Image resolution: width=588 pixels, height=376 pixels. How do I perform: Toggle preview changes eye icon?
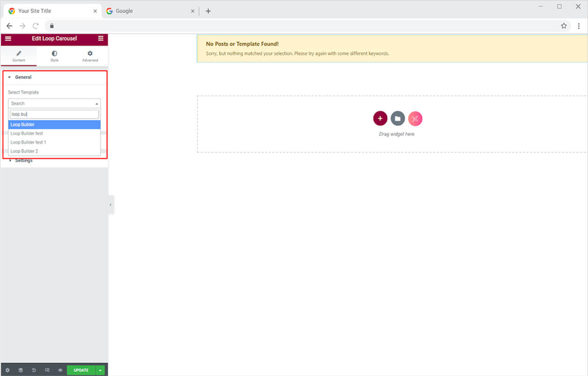[60, 370]
